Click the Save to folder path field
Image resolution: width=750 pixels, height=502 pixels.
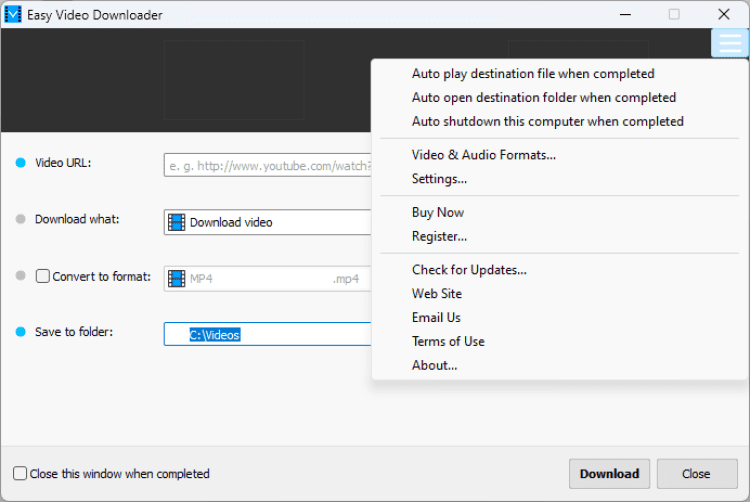[268, 334]
